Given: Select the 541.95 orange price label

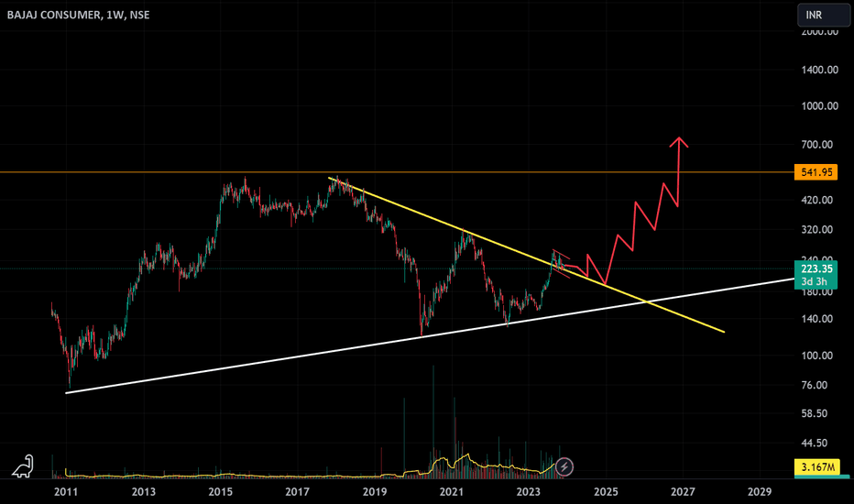Looking at the screenshot, I should pos(816,172).
